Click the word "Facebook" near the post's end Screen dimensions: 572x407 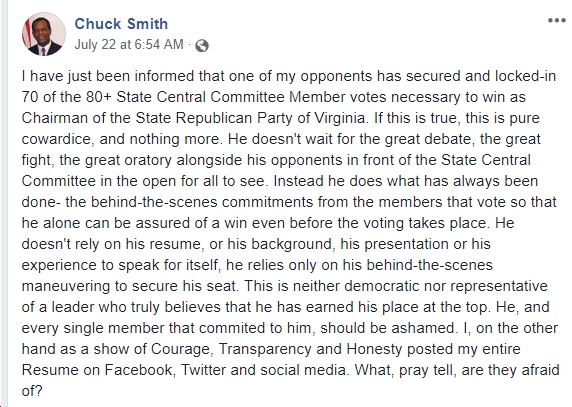coord(138,370)
